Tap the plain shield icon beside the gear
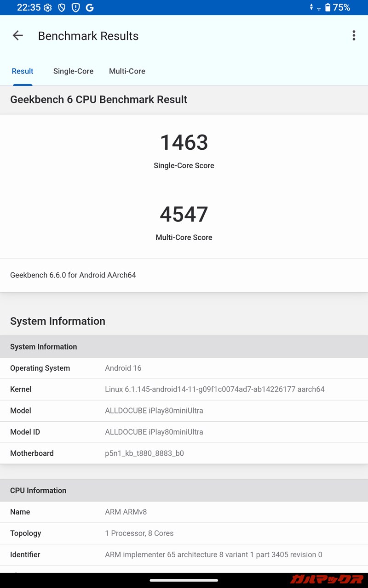 [62, 8]
